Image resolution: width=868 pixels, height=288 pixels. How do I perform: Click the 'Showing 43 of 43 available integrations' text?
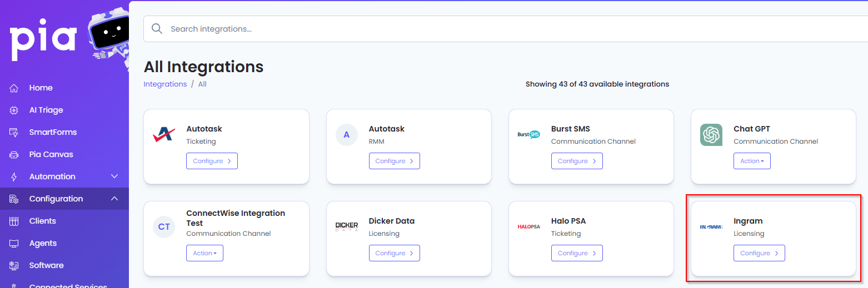(x=597, y=84)
